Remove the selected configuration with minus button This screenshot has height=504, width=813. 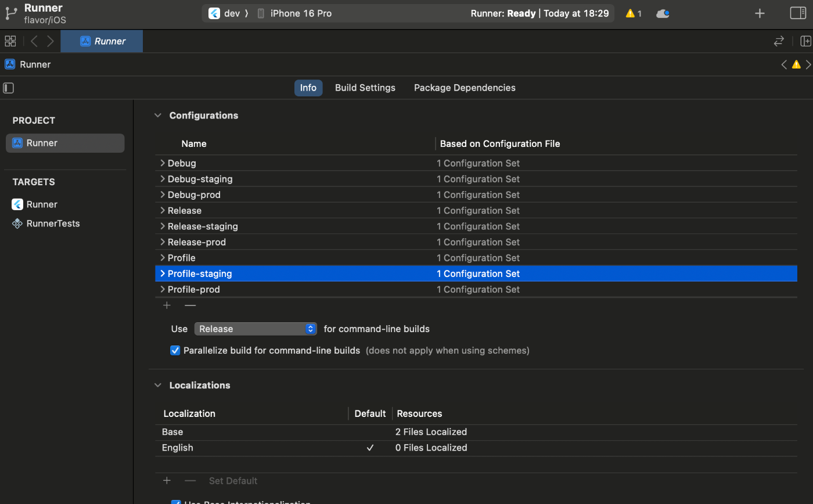[190, 305]
